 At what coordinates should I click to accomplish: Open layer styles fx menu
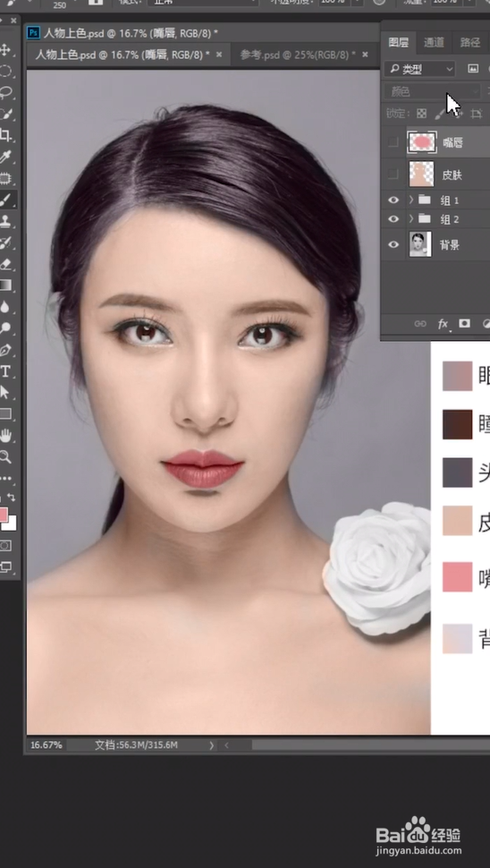point(443,324)
